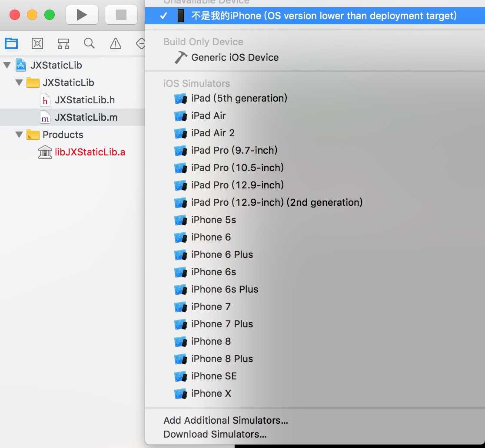Image resolution: width=485 pixels, height=448 pixels.
Task: Click the simulator icon next to iPad Air
Action: point(181,116)
